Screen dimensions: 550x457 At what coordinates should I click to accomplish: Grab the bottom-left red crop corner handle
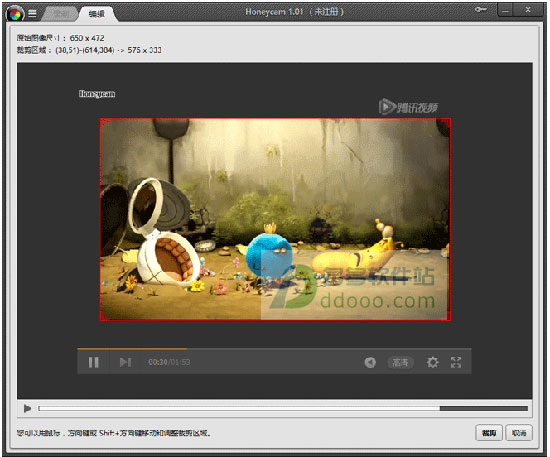point(103,317)
